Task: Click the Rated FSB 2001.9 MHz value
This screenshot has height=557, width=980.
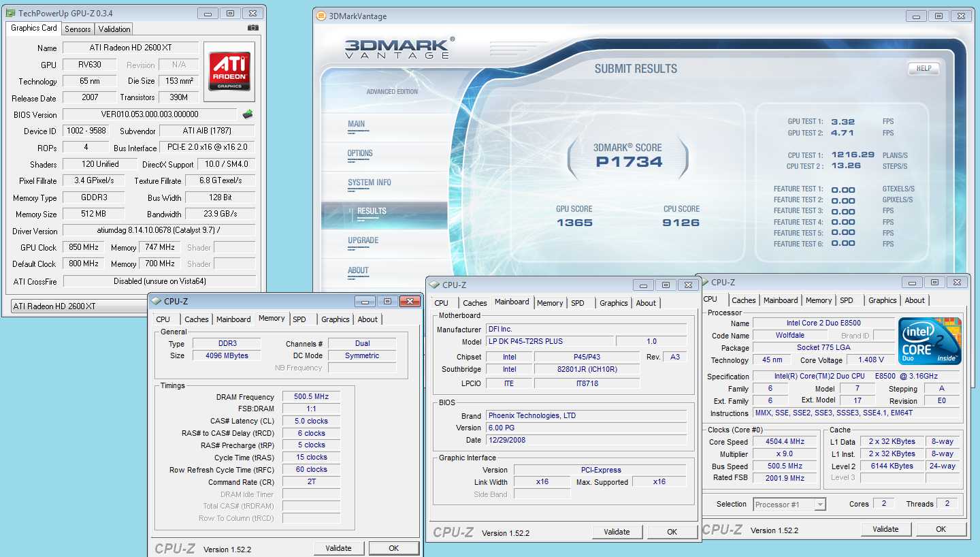Action: [x=784, y=478]
